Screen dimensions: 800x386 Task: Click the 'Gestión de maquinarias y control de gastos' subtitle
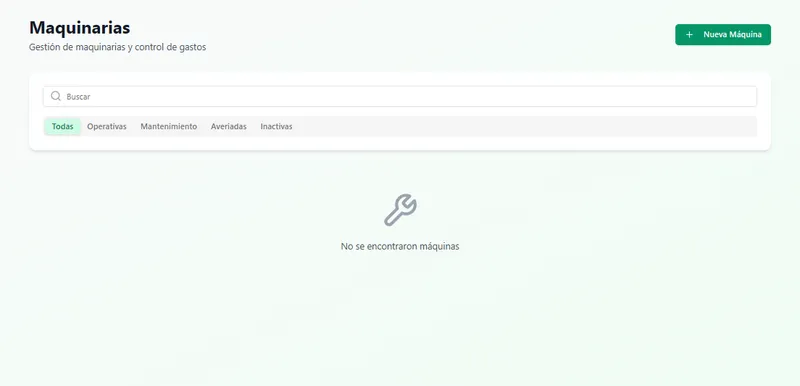click(x=117, y=47)
